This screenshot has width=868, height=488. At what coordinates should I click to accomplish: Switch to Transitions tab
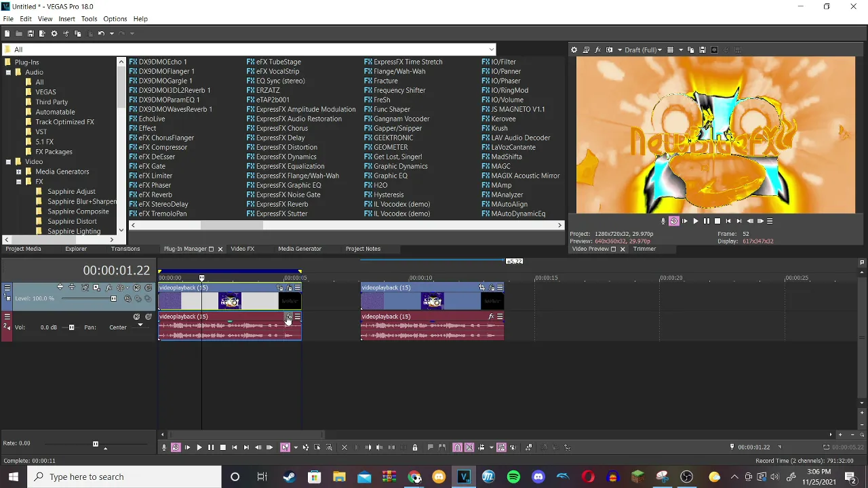[125, 249]
